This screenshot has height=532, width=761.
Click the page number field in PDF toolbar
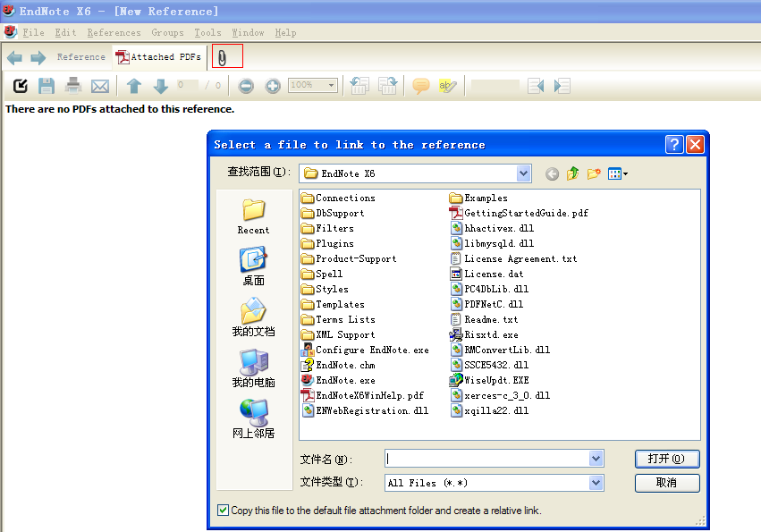pyautogui.click(x=187, y=85)
